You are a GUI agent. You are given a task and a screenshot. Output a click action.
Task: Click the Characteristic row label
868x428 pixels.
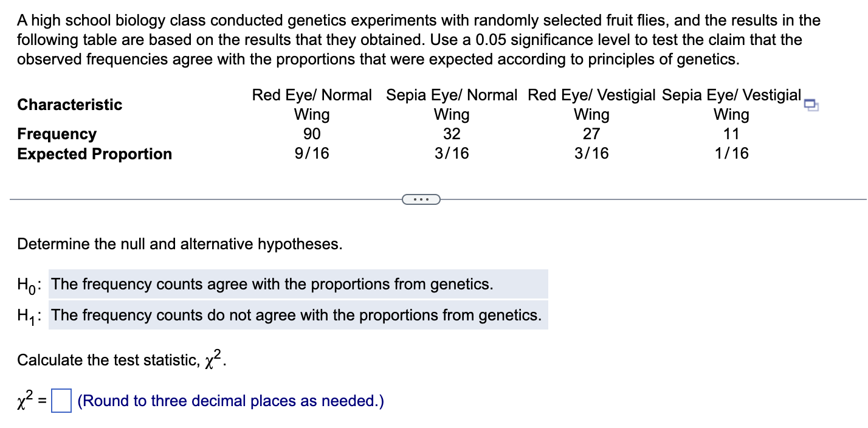tap(70, 105)
